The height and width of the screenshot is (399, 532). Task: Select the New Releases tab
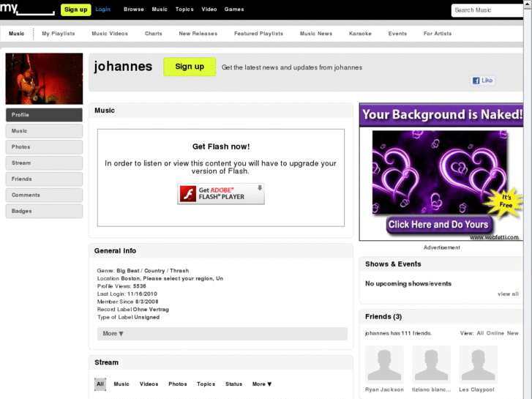point(198,34)
